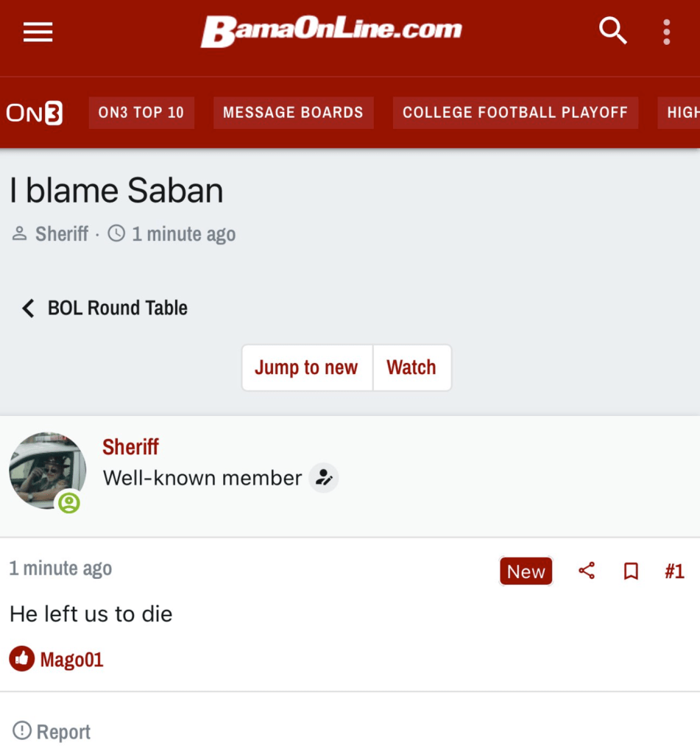Image resolution: width=700 pixels, height=754 pixels.
Task: Click the search magnifier icon
Action: [612, 32]
